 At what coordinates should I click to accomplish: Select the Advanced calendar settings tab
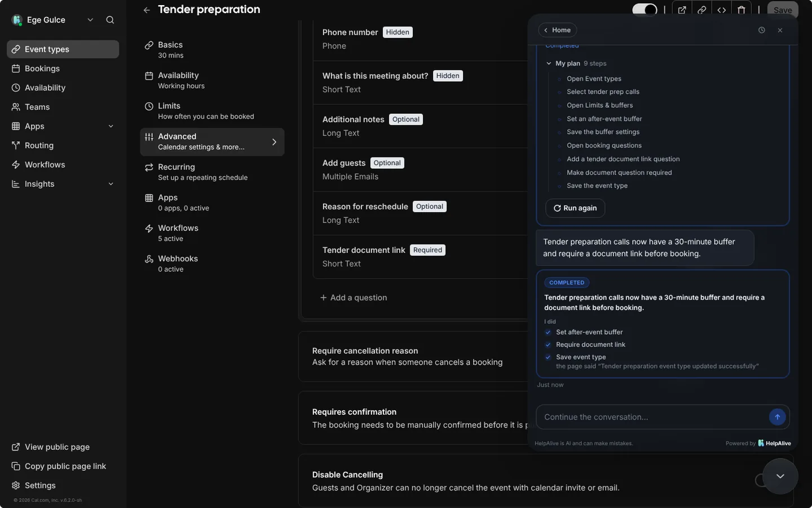click(212, 141)
